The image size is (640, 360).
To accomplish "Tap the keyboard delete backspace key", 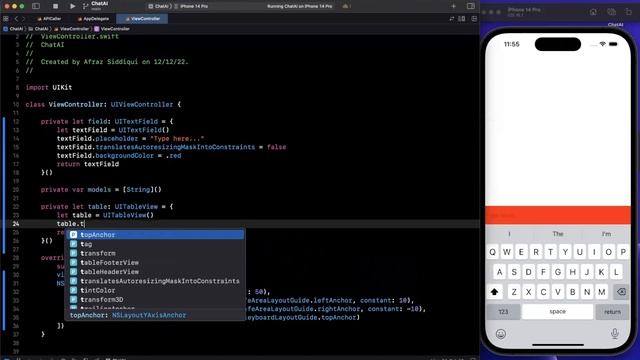I will 621,292.
